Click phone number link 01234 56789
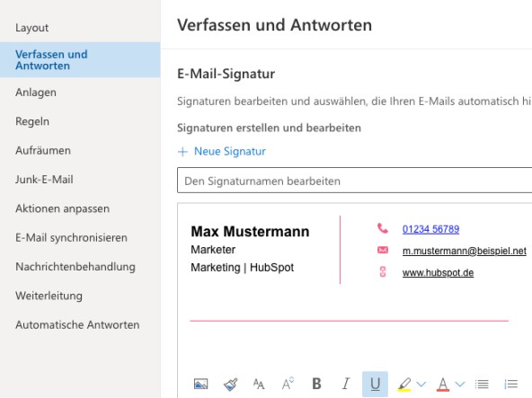The height and width of the screenshot is (398, 532). tap(430, 229)
